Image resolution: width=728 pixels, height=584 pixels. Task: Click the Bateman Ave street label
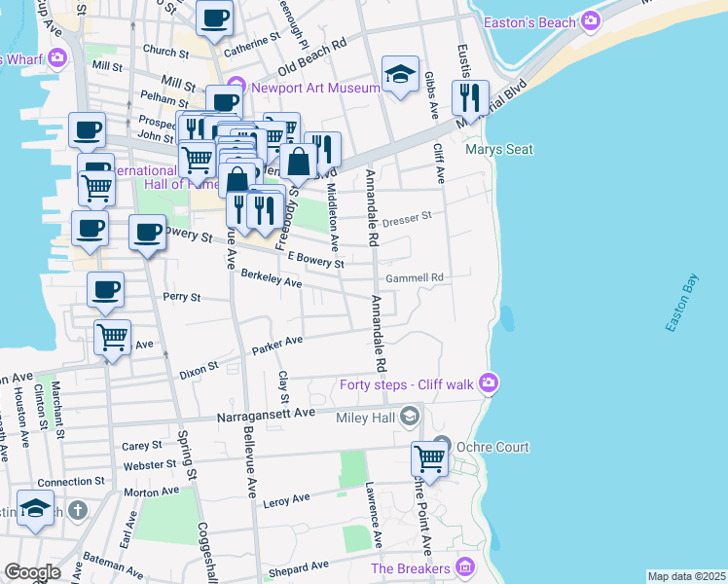(x=113, y=566)
